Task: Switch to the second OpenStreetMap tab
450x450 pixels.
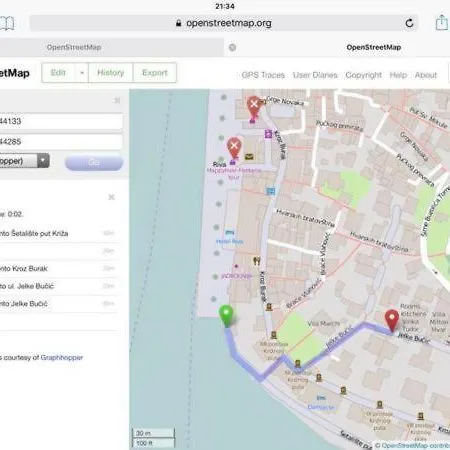Action: pos(374,47)
